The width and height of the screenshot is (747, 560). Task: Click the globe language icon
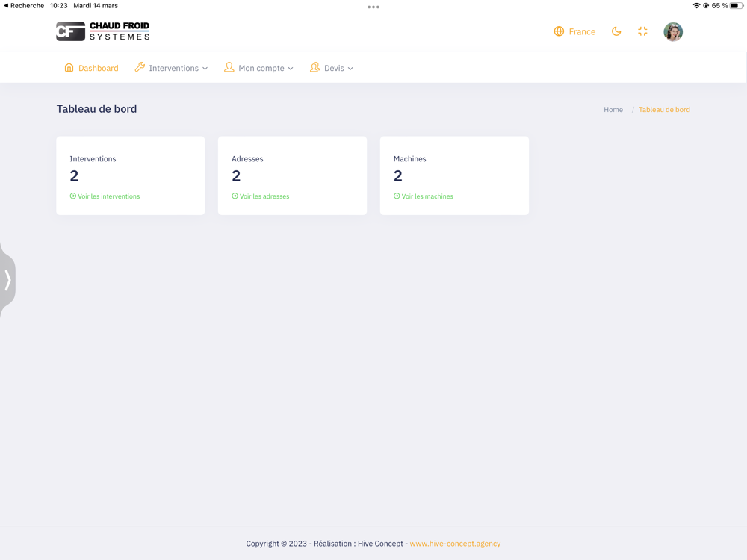tap(559, 31)
